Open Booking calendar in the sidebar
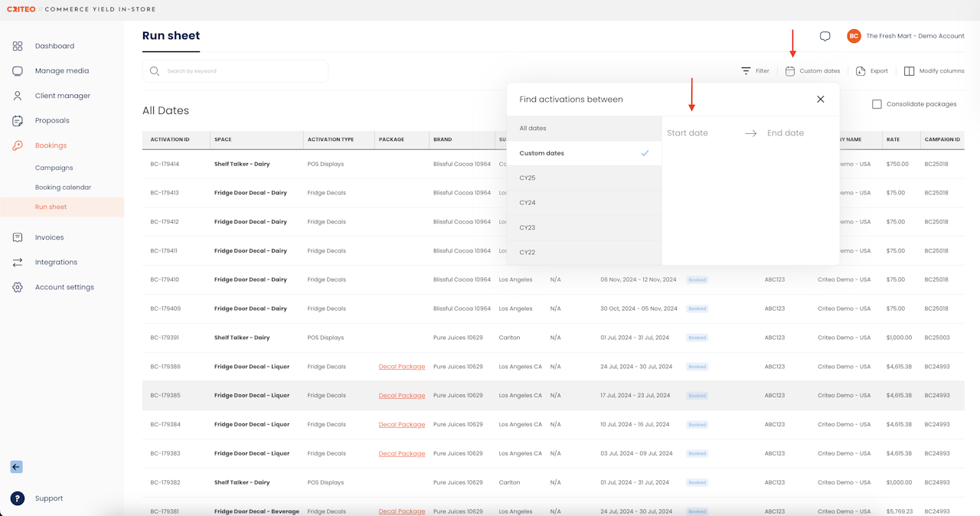The width and height of the screenshot is (980, 516). [63, 188]
